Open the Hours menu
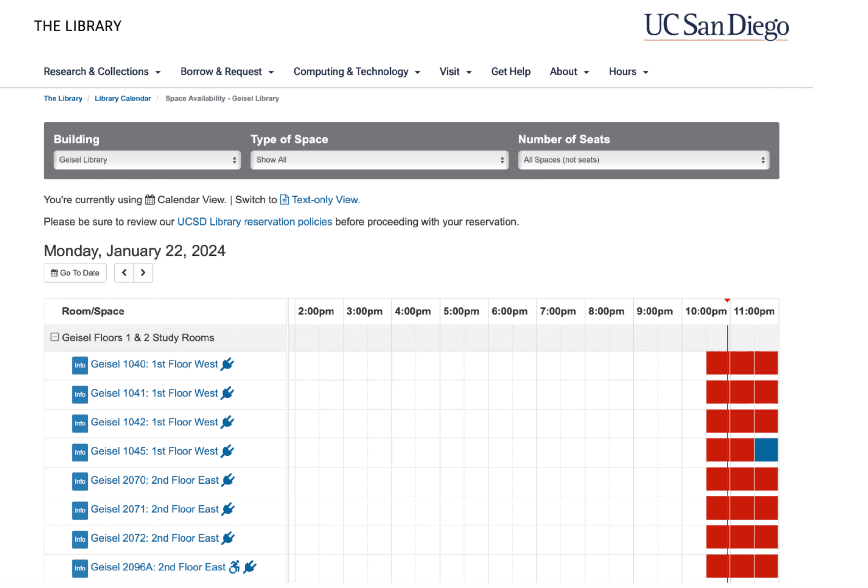Image resolution: width=868 pixels, height=588 pixels. pos(628,72)
